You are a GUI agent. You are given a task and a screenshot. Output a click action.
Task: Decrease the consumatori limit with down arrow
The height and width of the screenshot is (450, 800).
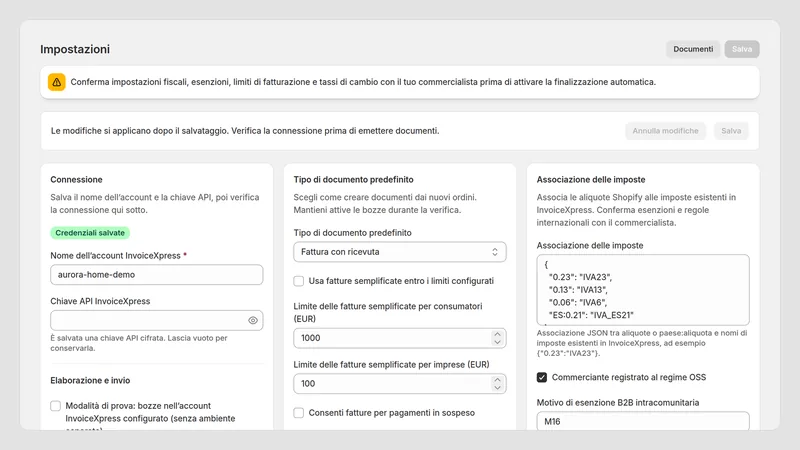(x=497, y=342)
